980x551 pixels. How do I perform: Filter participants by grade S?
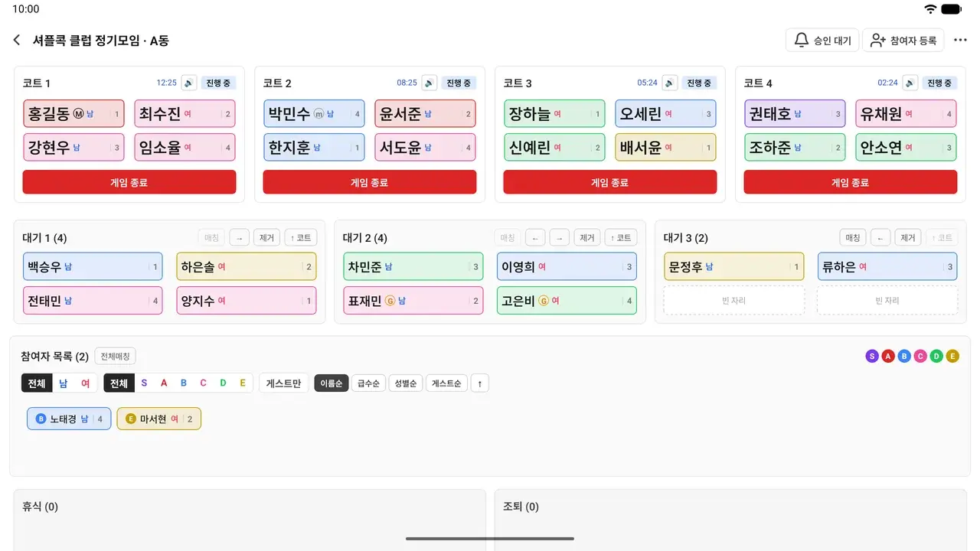click(143, 383)
